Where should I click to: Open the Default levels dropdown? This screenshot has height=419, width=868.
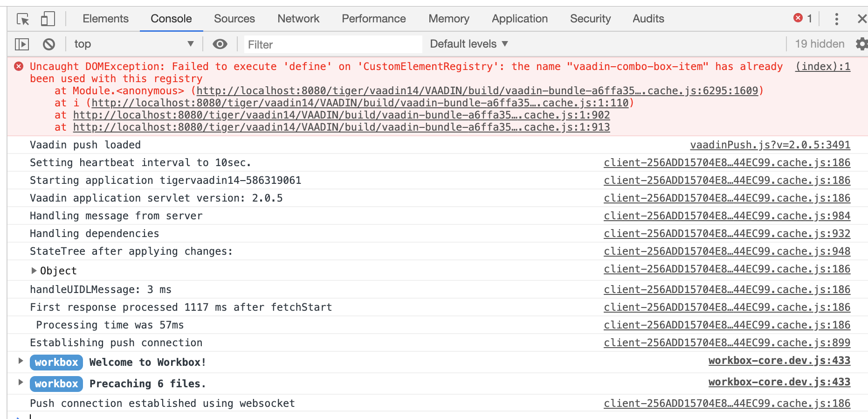pyautogui.click(x=468, y=44)
